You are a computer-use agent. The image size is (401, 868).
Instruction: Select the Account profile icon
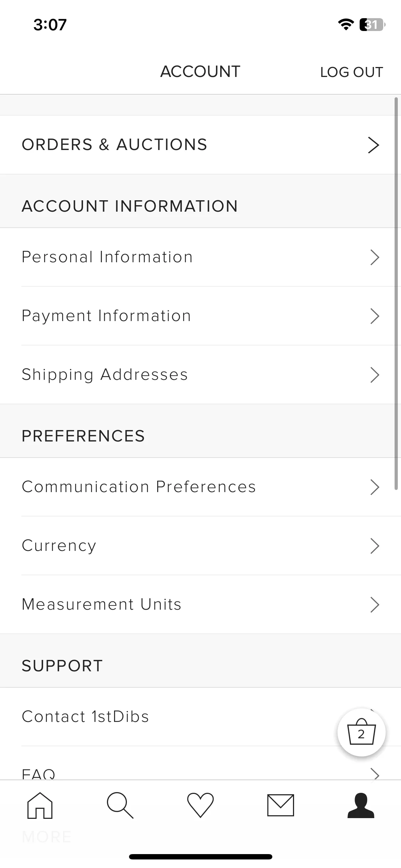pos(361,805)
